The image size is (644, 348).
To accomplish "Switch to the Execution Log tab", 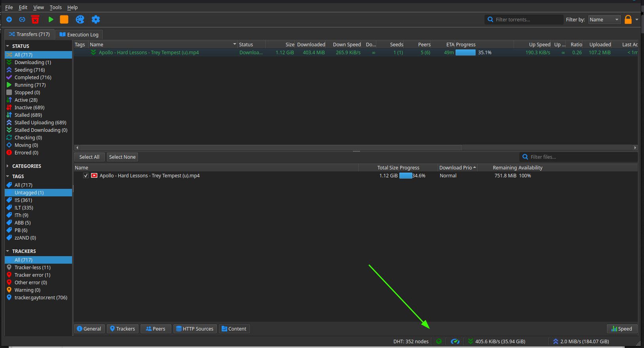I will pos(79,34).
